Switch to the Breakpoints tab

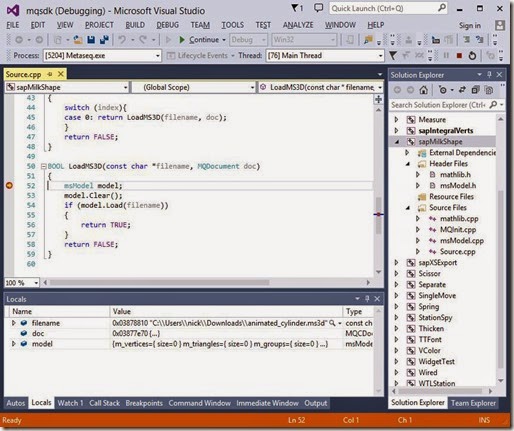point(144,403)
